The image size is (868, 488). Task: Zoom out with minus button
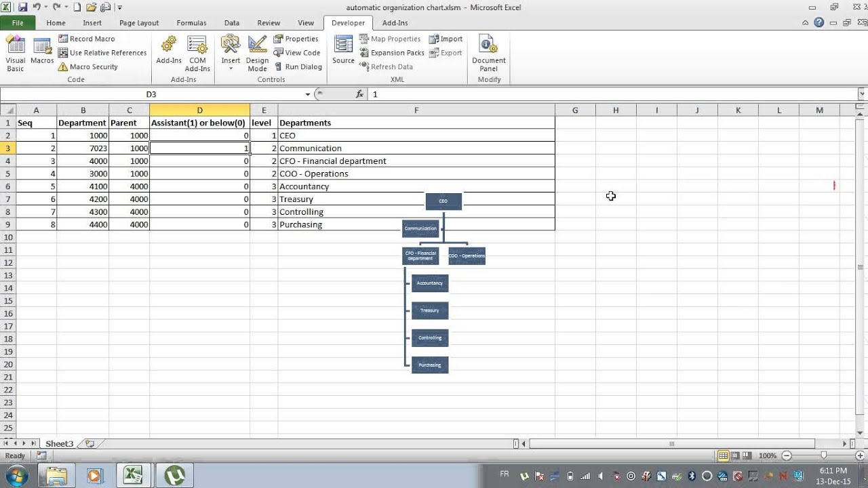787,456
